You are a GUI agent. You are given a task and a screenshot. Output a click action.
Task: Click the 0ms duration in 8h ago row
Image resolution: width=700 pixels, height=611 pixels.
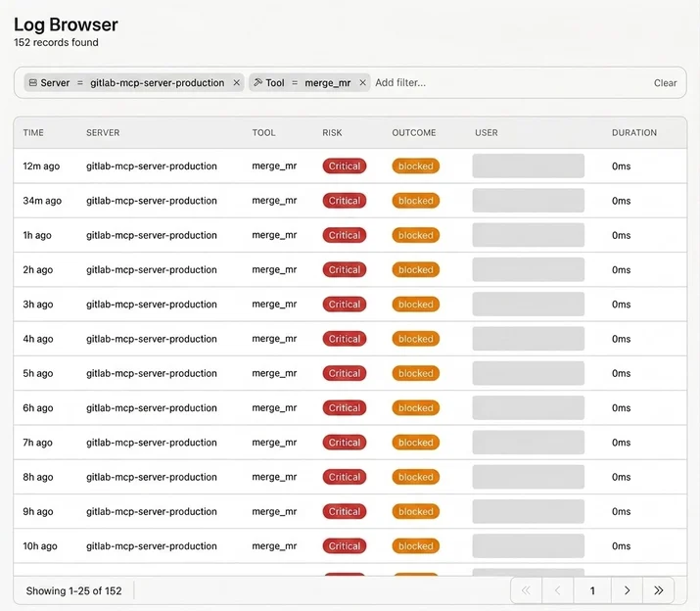pos(621,477)
